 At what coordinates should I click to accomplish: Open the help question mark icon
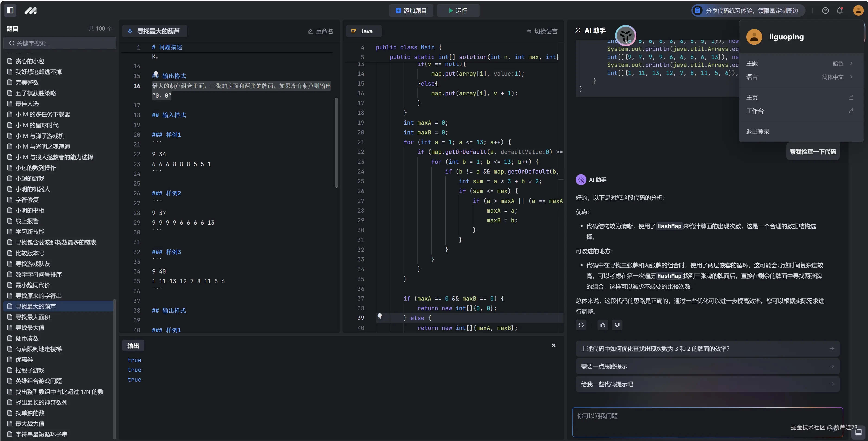[x=825, y=10]
